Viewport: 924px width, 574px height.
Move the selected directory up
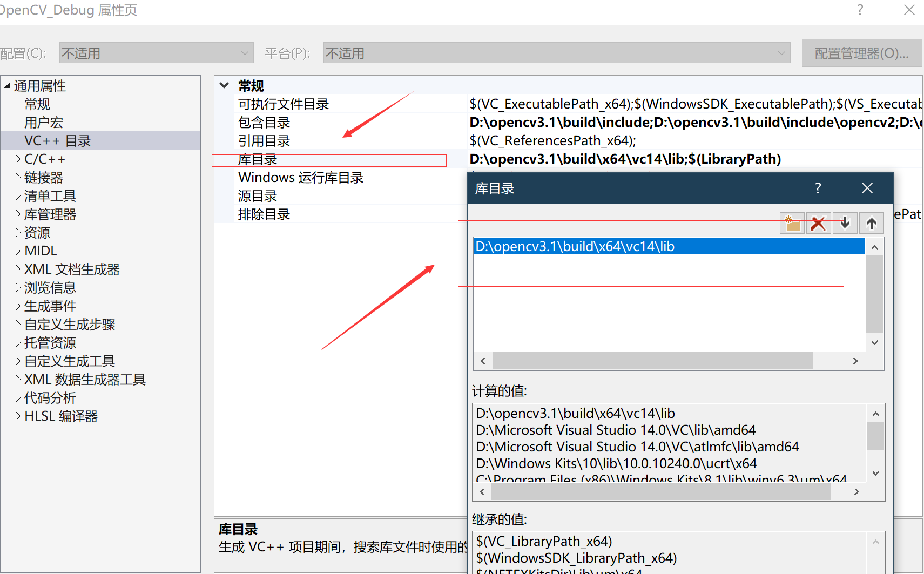click(871, 222)
